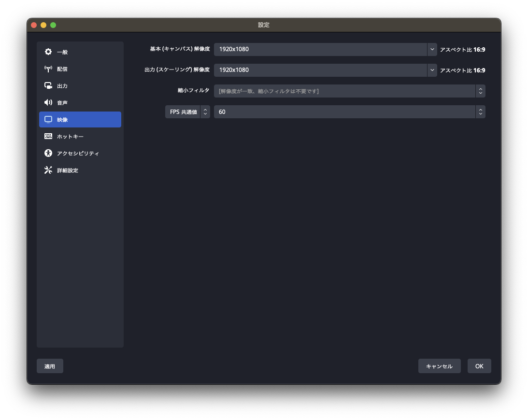Open the アクセシビリティ settings section
This screenshot has width=528, height=420.
click(x=80, y=153)
